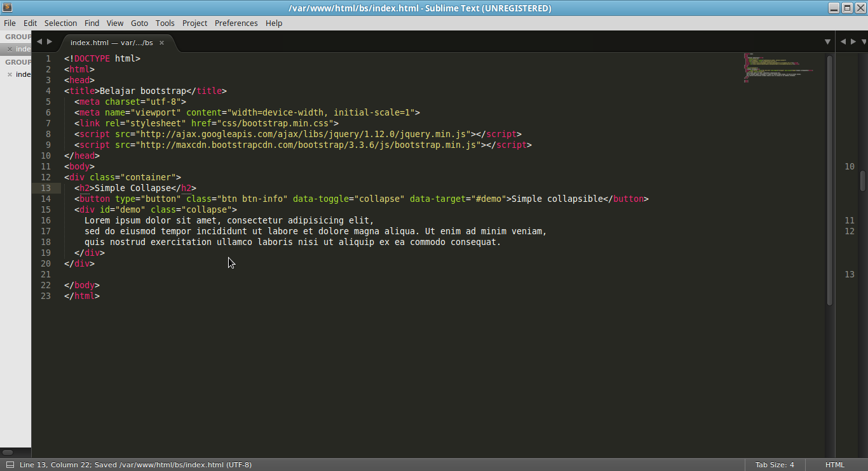This screenshot has height=471, width=868.
Task: Open the right pane tab overflow dropdown
Action: click(x=864, y=41)
